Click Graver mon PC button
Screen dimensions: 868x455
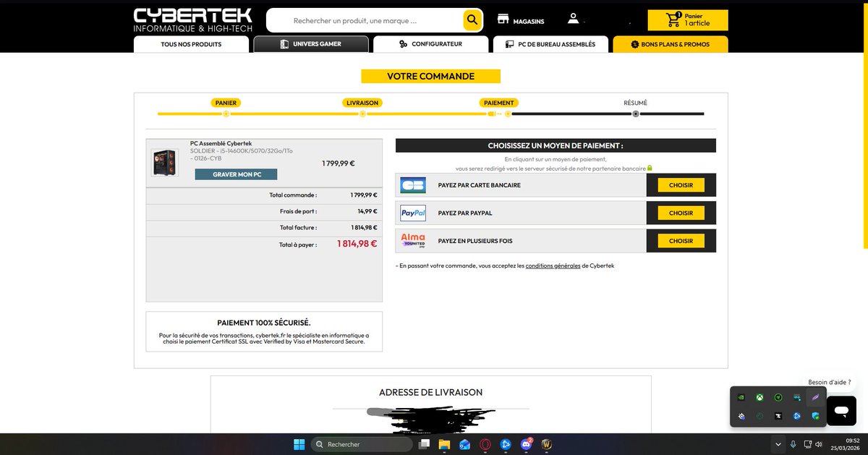tap(236, 174)
